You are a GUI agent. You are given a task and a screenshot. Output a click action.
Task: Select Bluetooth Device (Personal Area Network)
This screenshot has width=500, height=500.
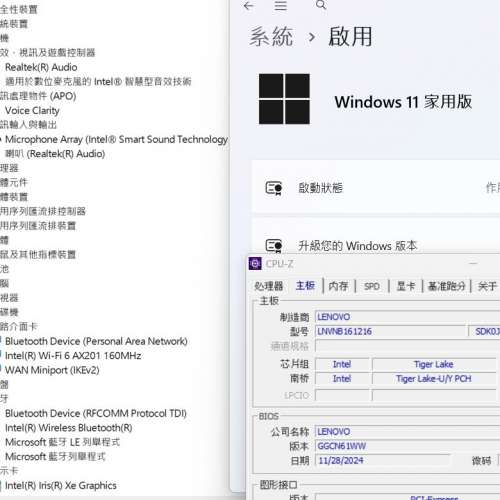[x=96, y=341]
